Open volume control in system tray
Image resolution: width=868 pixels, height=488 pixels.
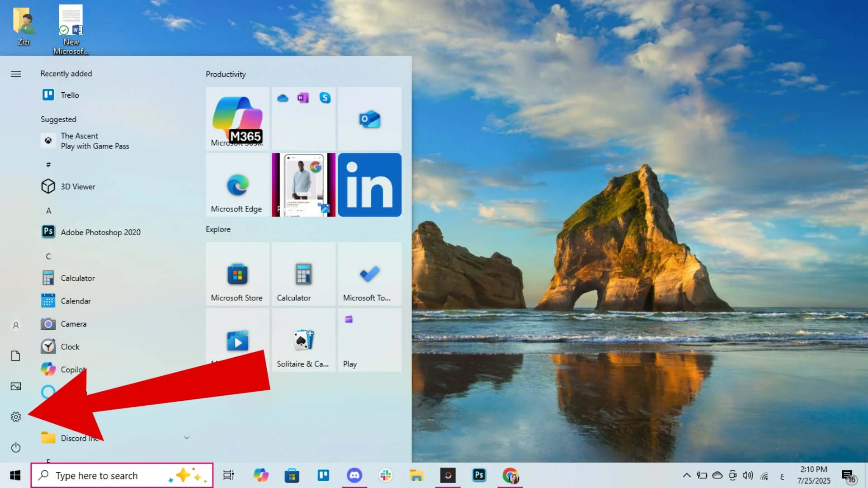748,475
